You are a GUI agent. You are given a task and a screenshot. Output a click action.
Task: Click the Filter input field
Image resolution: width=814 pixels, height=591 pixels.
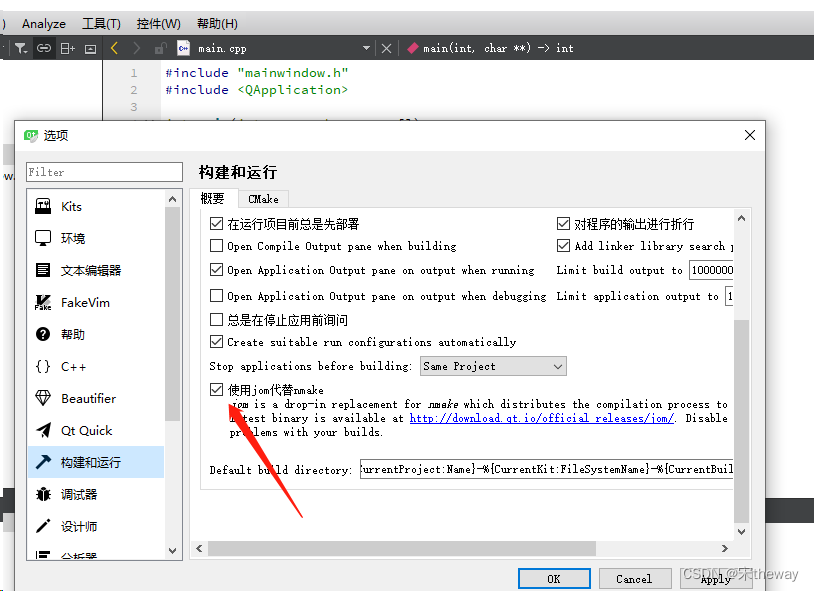104,171
